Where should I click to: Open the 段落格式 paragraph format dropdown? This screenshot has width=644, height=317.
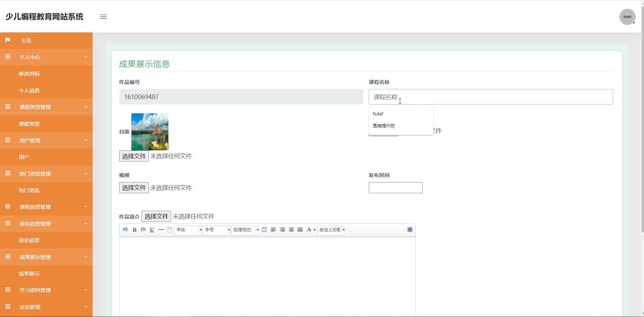[245, 230]
